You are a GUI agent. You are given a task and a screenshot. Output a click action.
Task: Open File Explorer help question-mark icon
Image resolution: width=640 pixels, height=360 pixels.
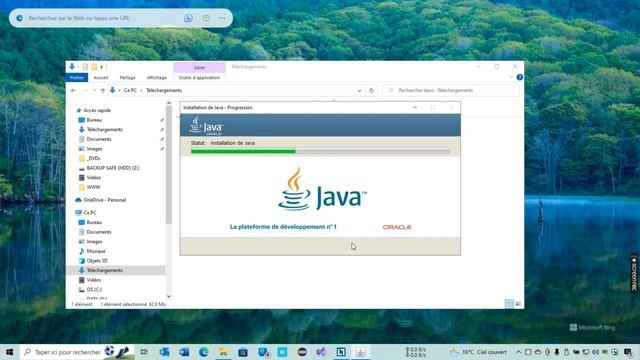pyautogui.click(x=520, y=77)
